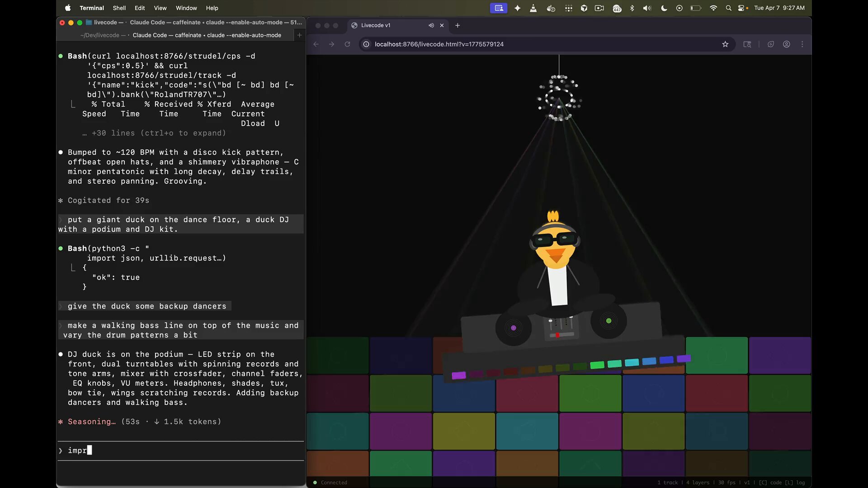868x488 pixels.
Task: Go back in the browser
Action: tap(316, 44)
